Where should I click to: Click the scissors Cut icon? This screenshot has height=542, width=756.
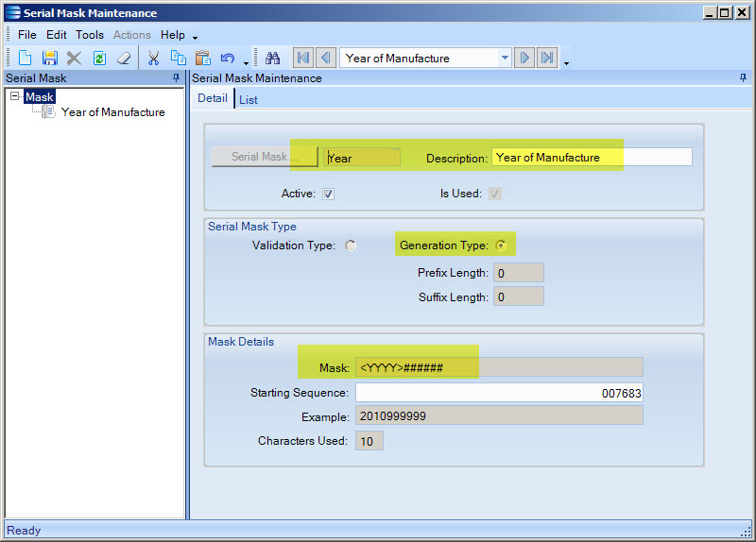[153, 59]
